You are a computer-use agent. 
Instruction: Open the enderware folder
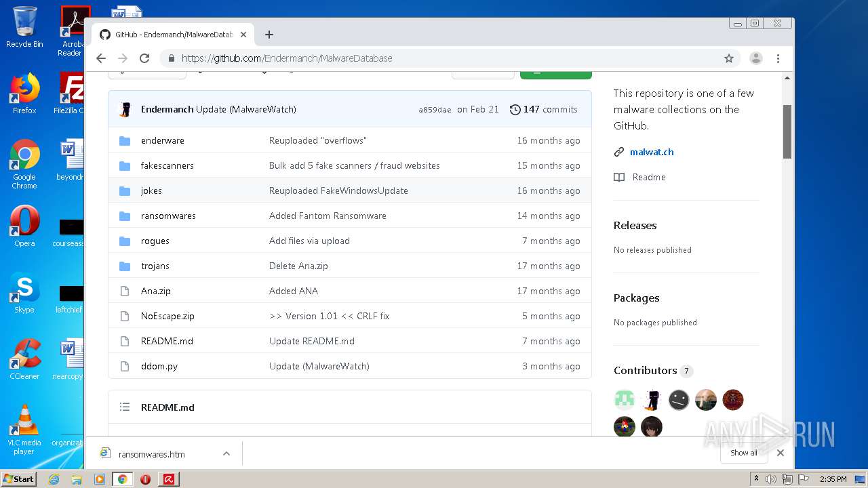pyautogui.click(x=163, y=140)
